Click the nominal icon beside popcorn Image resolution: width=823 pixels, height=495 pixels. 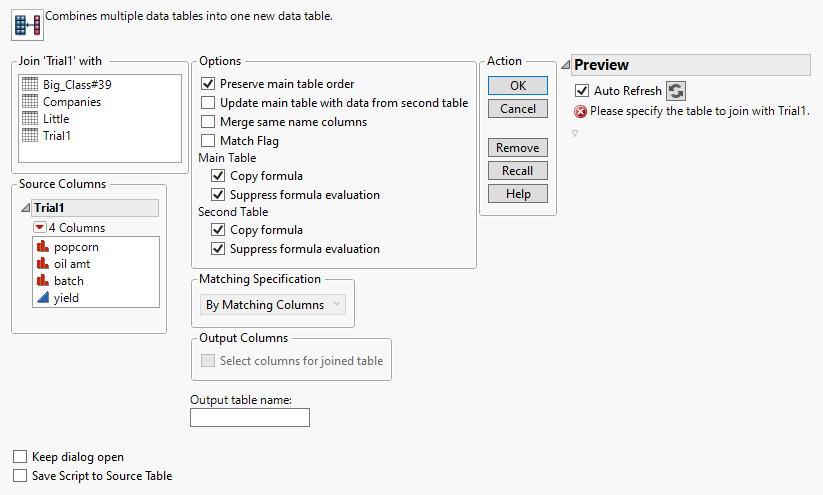[x=43, y=247]
